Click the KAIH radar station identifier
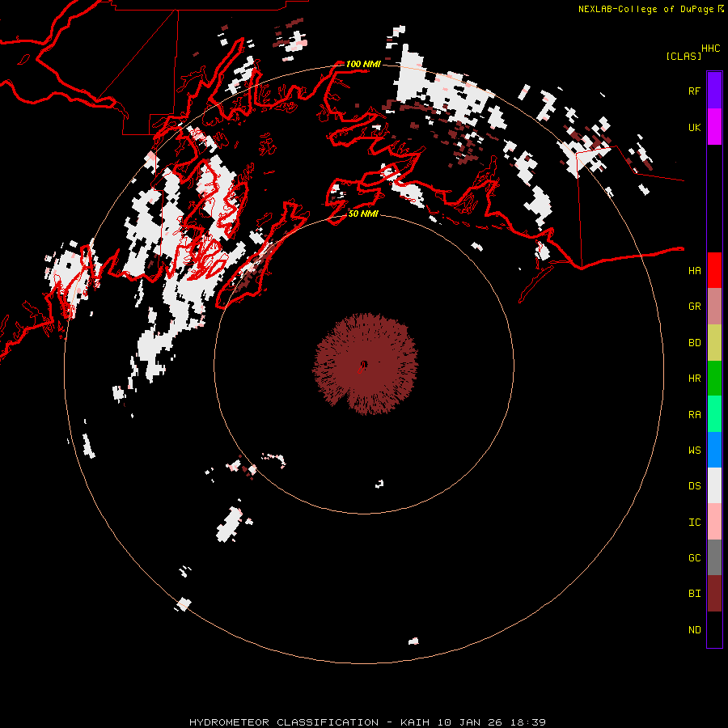This screenshot has width=728, height=728. pos(415,722)
